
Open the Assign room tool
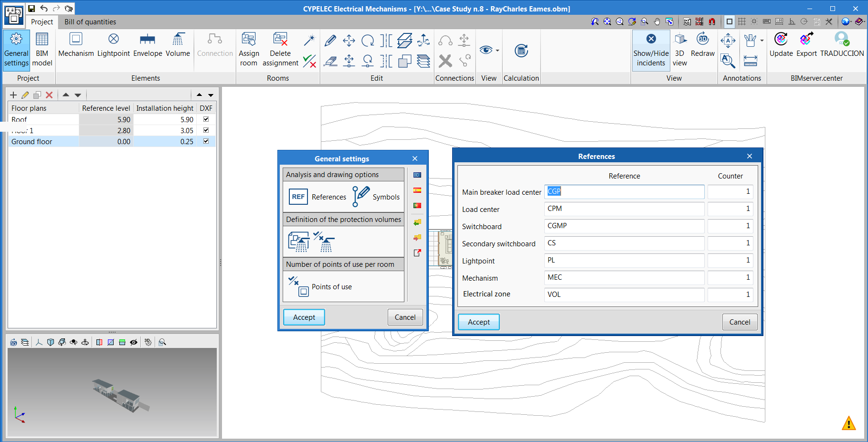249,48
